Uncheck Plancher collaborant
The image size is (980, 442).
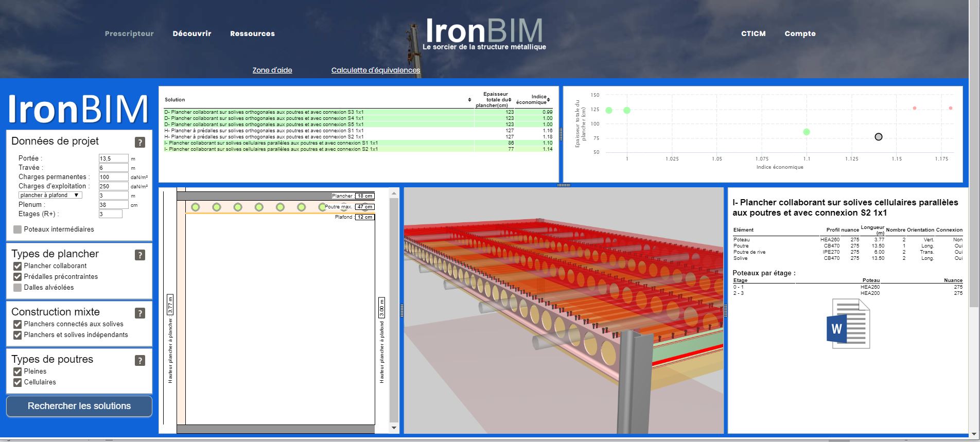click(x=17, y=266)
